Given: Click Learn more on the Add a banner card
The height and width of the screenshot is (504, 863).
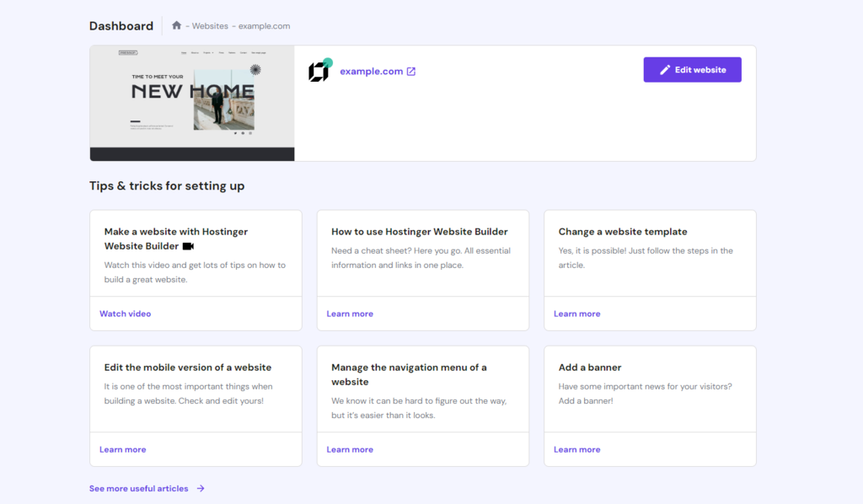Looking at the screenshot, I should pos(576,449).
